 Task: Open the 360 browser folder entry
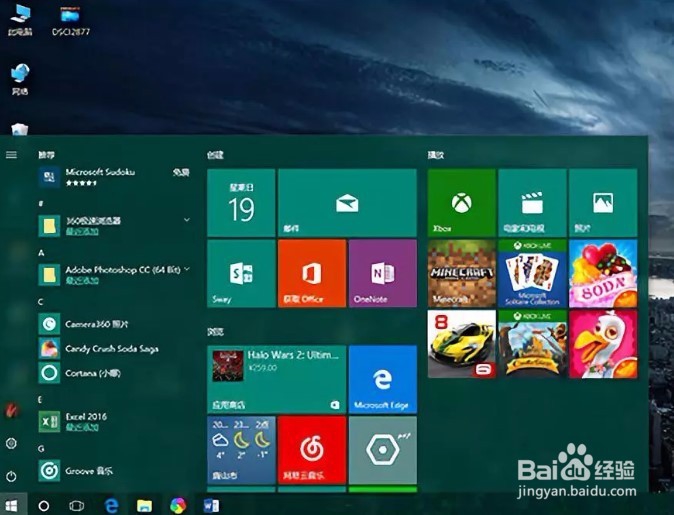click(114, 226)
